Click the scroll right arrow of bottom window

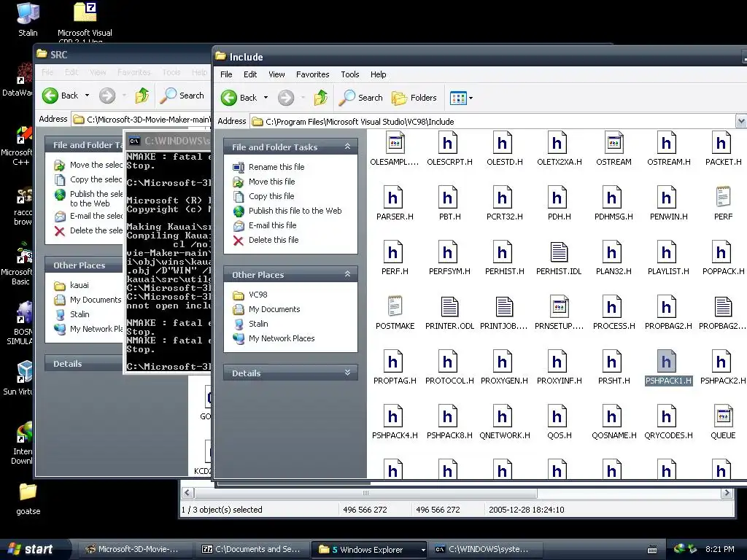727,493
